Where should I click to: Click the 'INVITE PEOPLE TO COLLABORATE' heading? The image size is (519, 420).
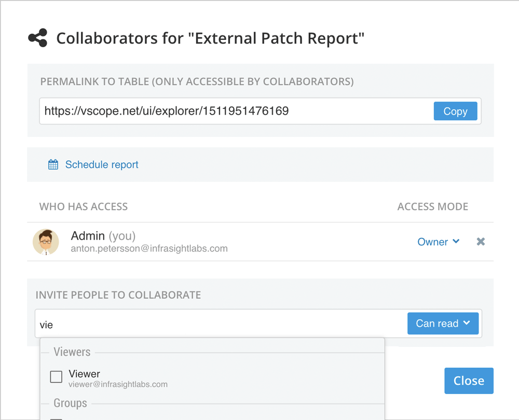click(118, 295)
